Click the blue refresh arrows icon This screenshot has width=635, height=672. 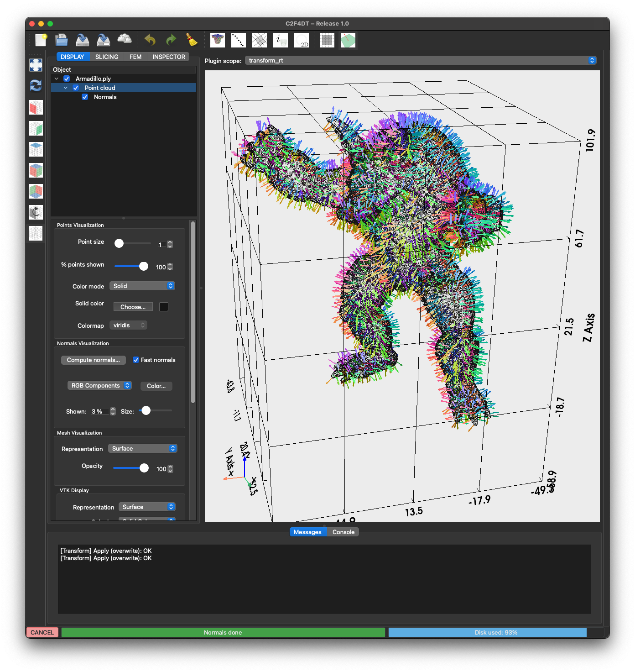point(36,85)
